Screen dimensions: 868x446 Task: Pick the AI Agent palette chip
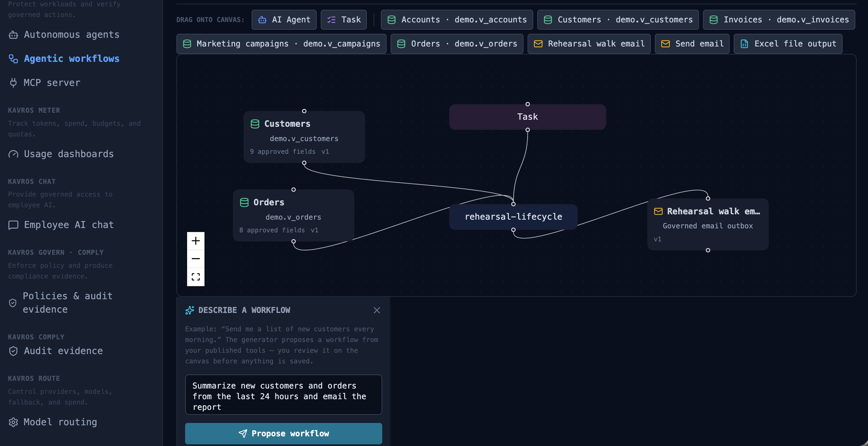click(284, 20)
